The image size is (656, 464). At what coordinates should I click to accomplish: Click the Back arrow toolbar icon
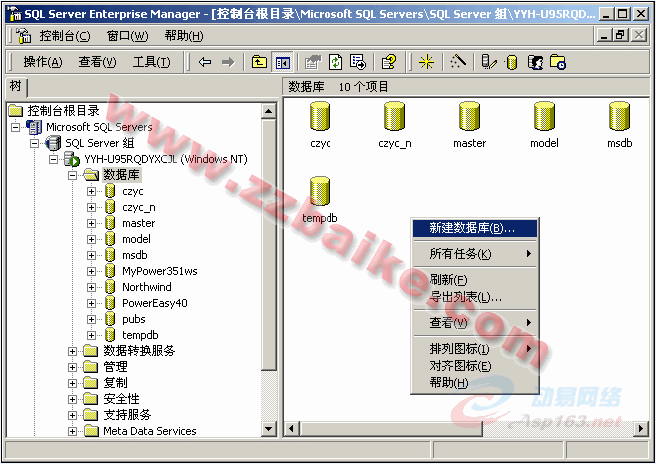point(205,62)
